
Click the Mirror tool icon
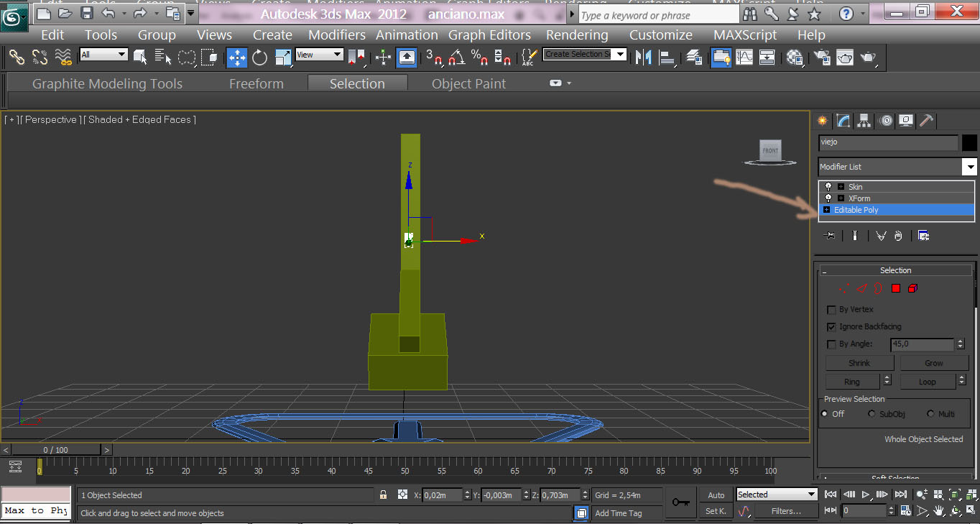click(x=643, y=57)
